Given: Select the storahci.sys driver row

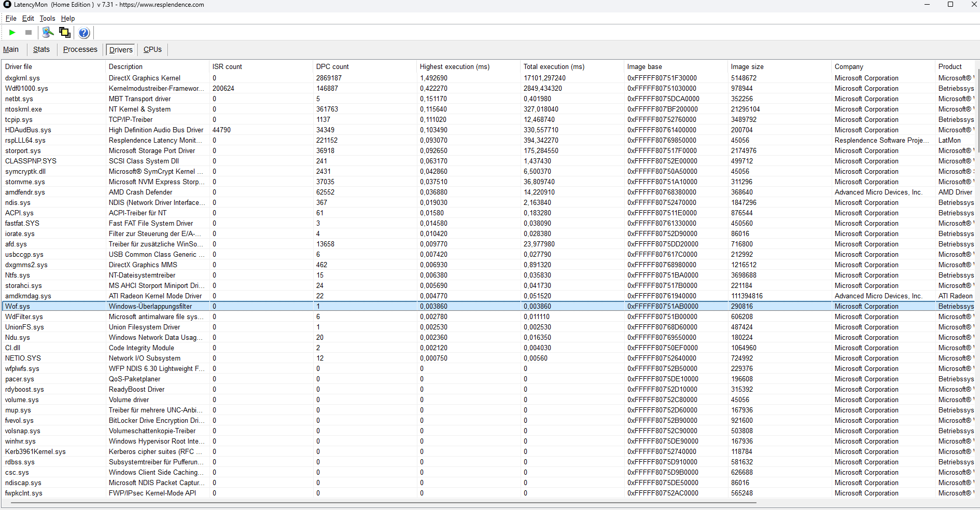Looking at the screenshot, I should [488, 286].
